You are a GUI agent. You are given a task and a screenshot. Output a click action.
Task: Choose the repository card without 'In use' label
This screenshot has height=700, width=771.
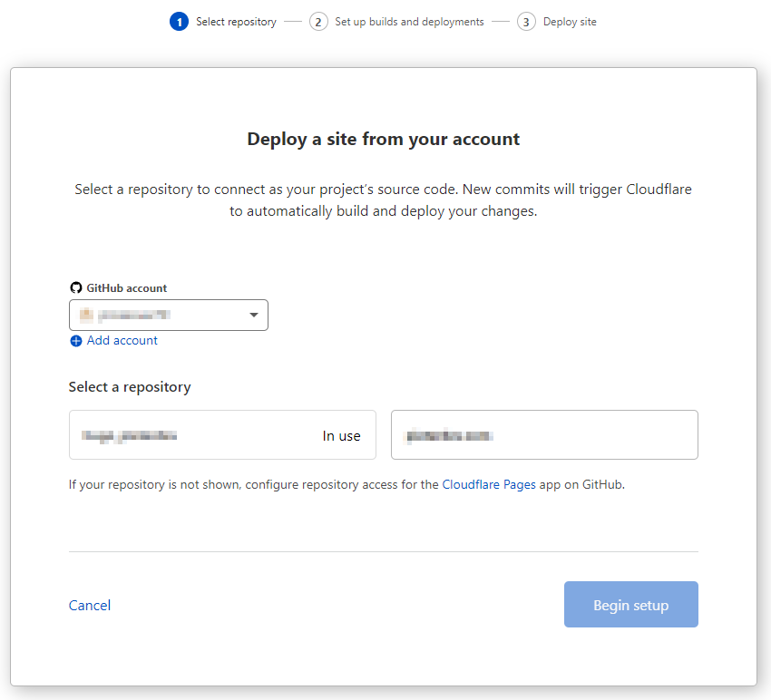pos(544,435)
